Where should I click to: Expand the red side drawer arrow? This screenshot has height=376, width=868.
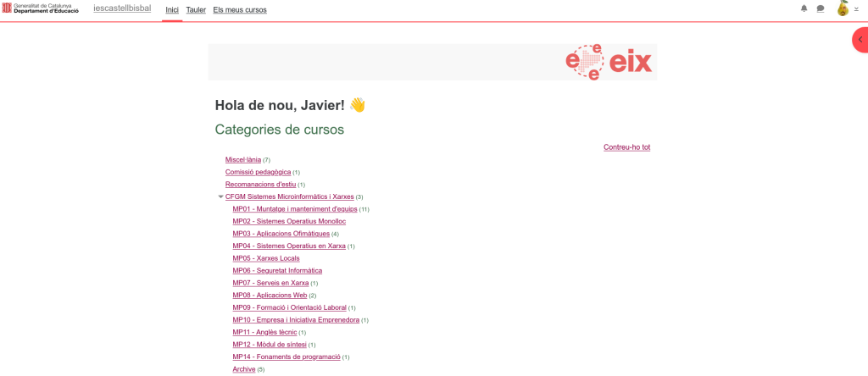(x=860, y=40)
